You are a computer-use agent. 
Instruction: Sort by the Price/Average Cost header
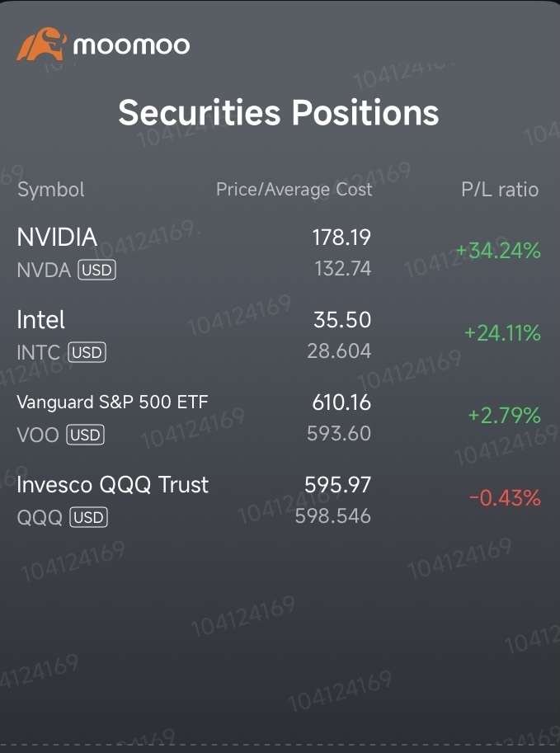pyautogui.click(x=294, y=190)
